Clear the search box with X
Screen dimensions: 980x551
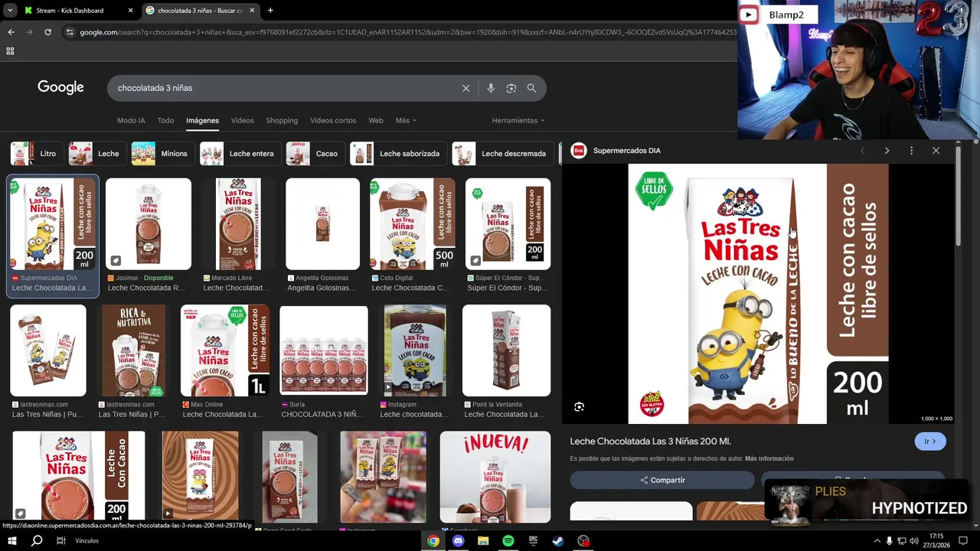(465, 88)
